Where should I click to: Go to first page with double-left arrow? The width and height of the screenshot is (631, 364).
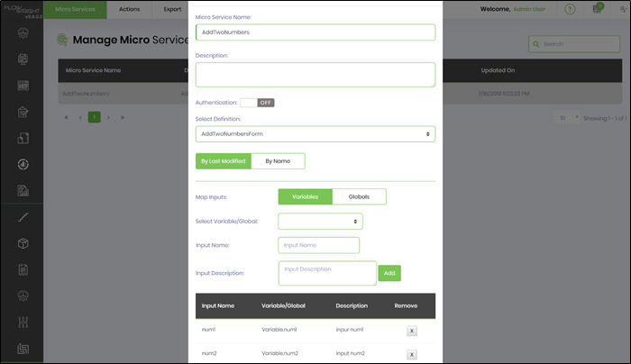pyautogui.click(x=66, y=117)
